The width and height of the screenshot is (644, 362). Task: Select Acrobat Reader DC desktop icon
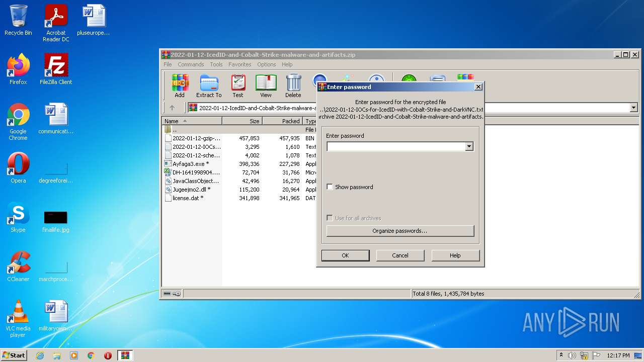point(56,23)
